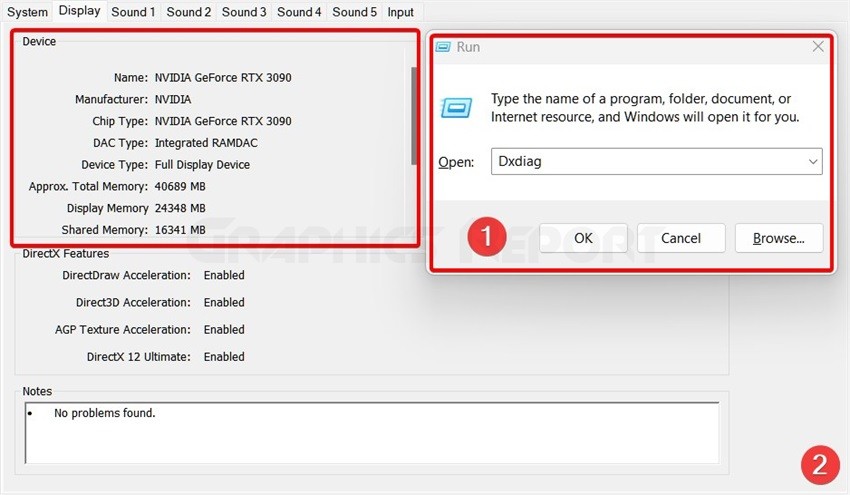This screenshot has width=850, height=495.
Task: Open the Sound 2 tab
Action: pyautogui.click(x=189, y=12)
